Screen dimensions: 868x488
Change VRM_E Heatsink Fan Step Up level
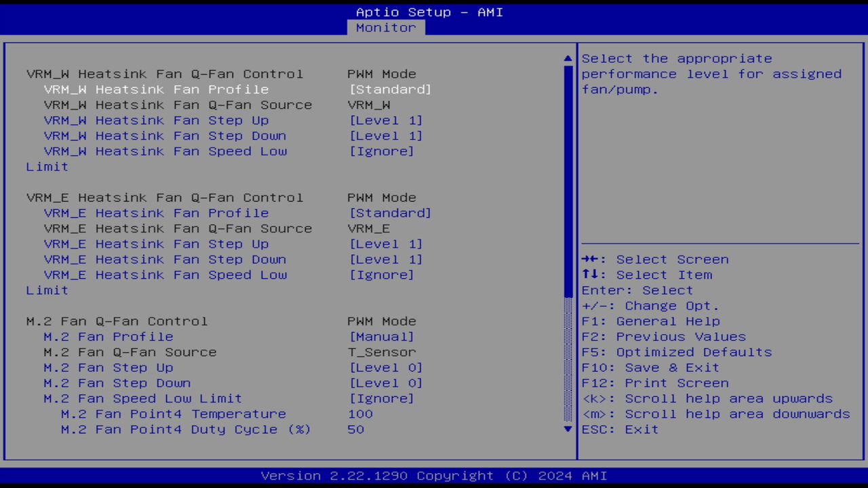pyautogui.click(x=386, y=245)
